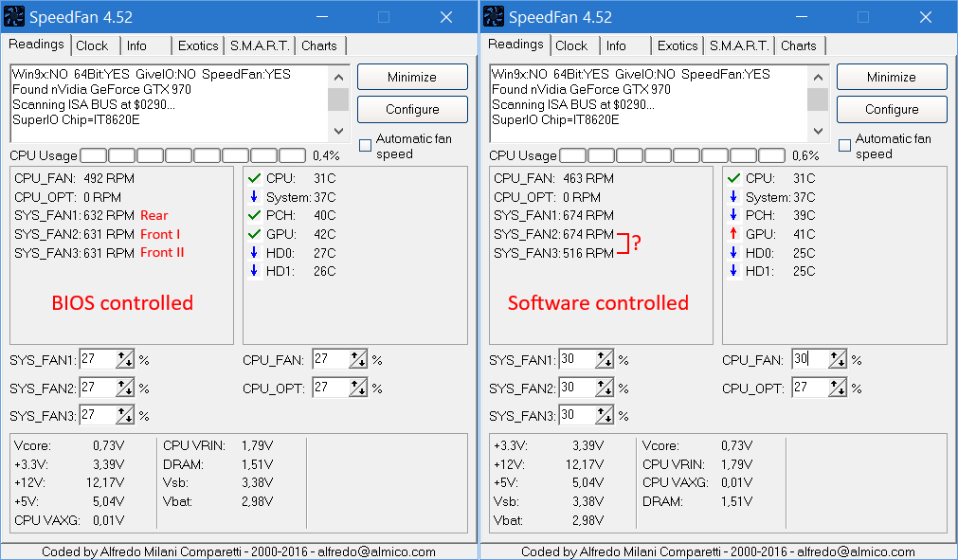Screen dimensions: 958x560
Task: Adjust CPU_FAN speed stepper in left window
Action: [358, 360]
